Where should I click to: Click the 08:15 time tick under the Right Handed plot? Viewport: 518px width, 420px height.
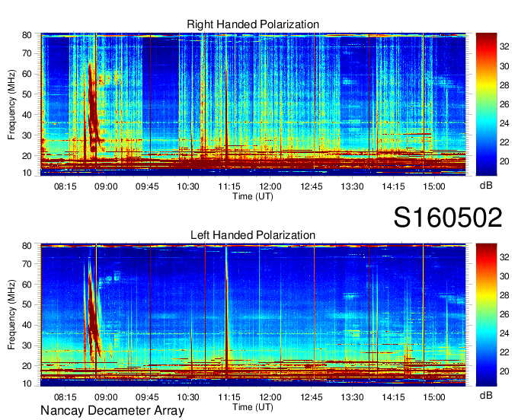(x=65, y=186)
